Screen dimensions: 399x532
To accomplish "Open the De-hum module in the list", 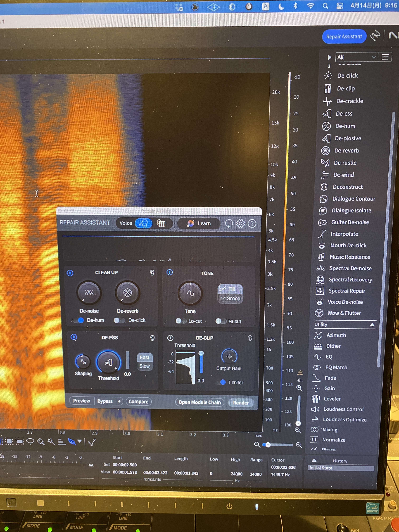I will (x=339, y=126).
